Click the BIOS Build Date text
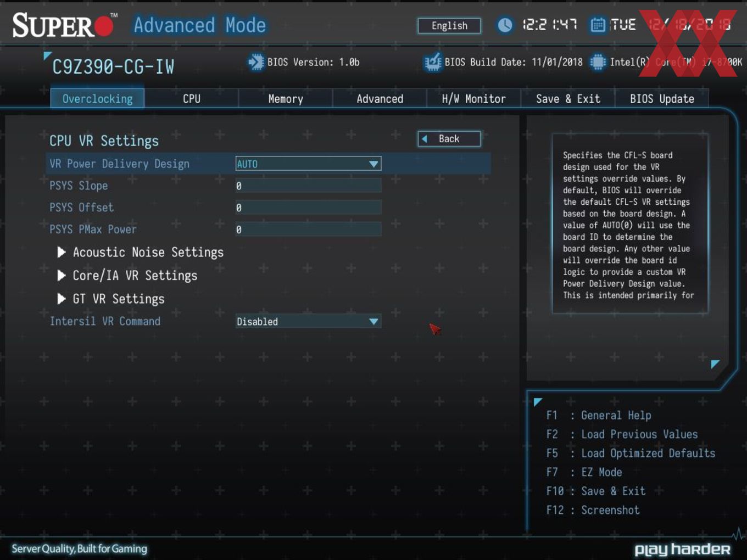The width and height of the screenshot is (747, 560). coord(514,62)
